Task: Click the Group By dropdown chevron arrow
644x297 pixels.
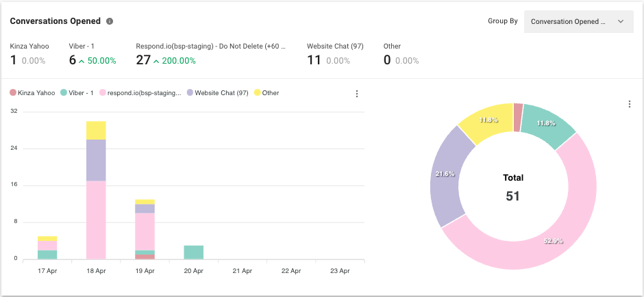Action: (621, 21)
